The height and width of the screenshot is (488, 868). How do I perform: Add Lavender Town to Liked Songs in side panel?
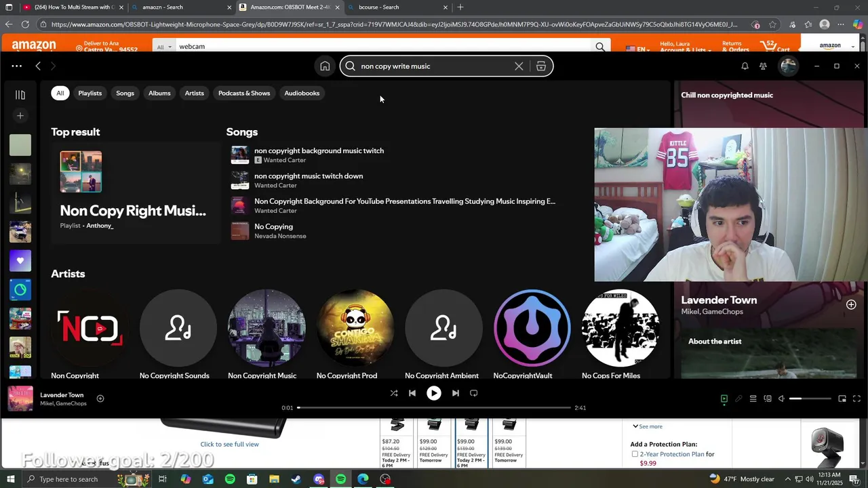(851, 304)
